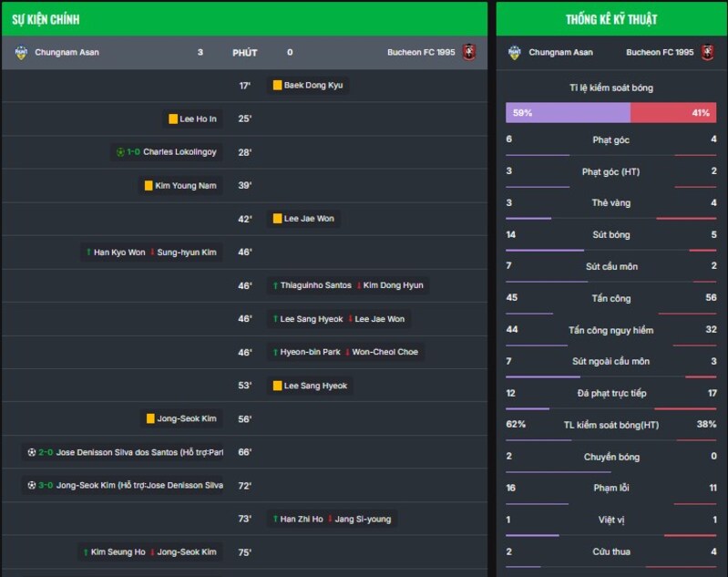Click the purple 59% possession bar segment
728x577 pixels.
point(568,113)
